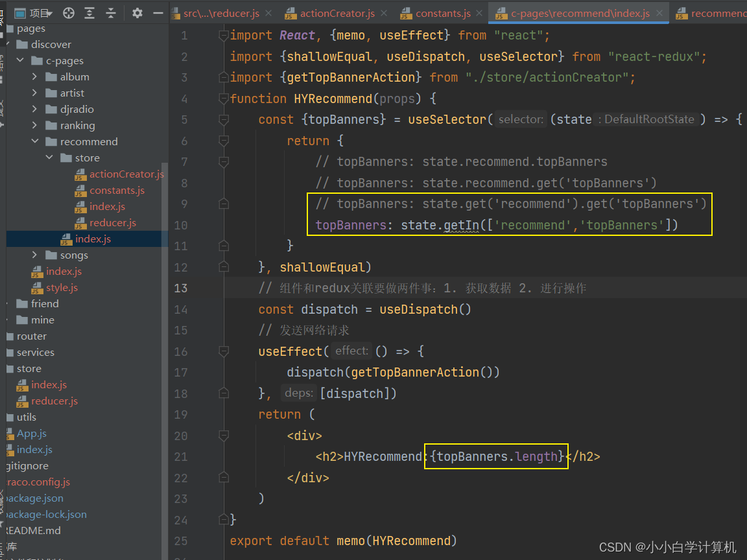Collapse the recommend folder

click(x=34, y=141)
